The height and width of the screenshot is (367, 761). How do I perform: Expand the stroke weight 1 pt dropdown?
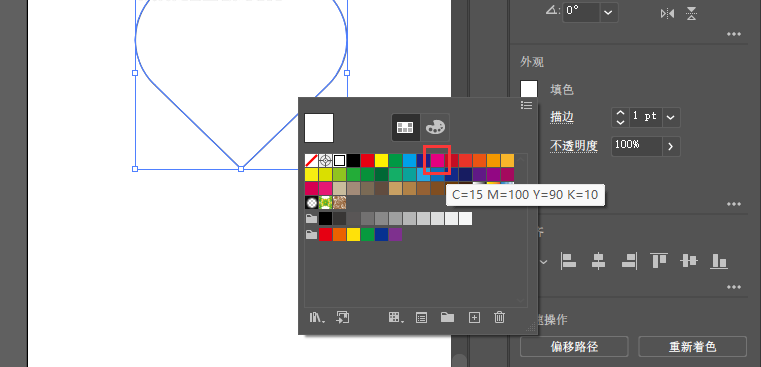[x=671, y=117]
